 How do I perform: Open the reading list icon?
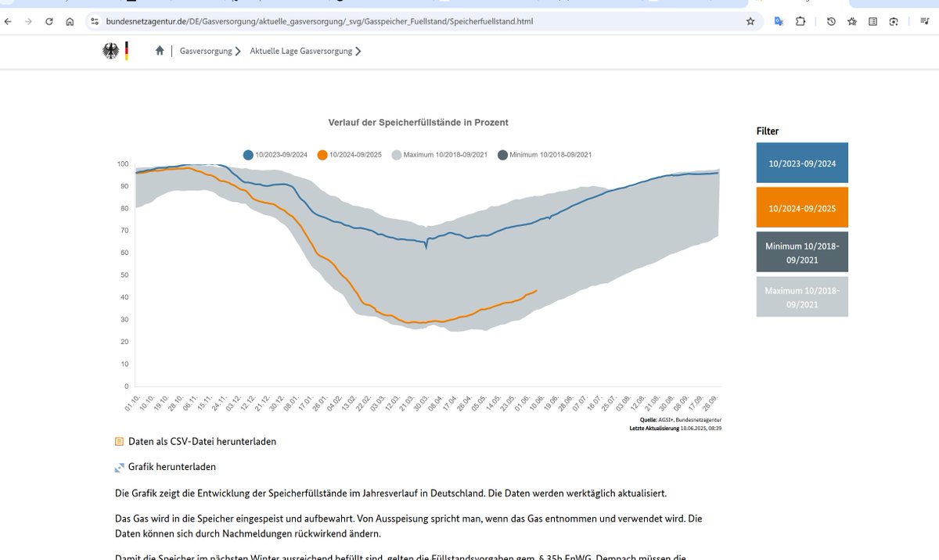tap(872, 21)
